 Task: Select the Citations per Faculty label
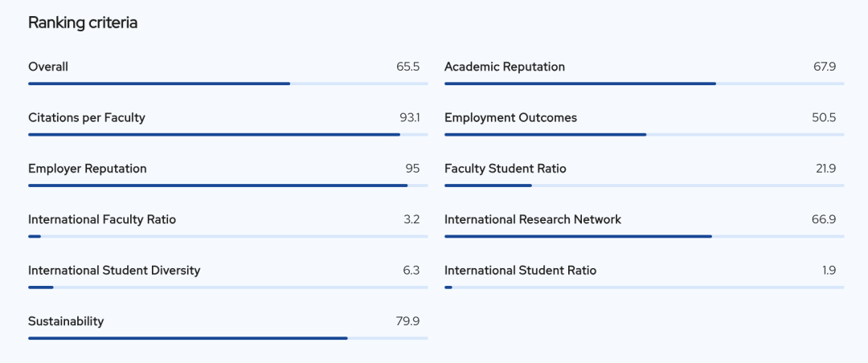pyautogui.click(x=87, y=117)
